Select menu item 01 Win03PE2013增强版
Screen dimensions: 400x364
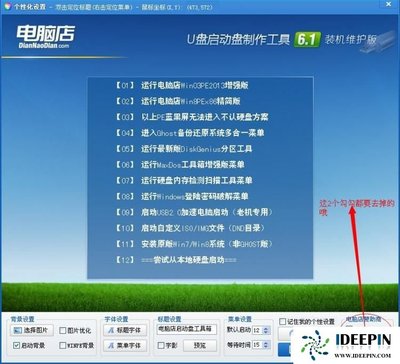click(182, 85)
